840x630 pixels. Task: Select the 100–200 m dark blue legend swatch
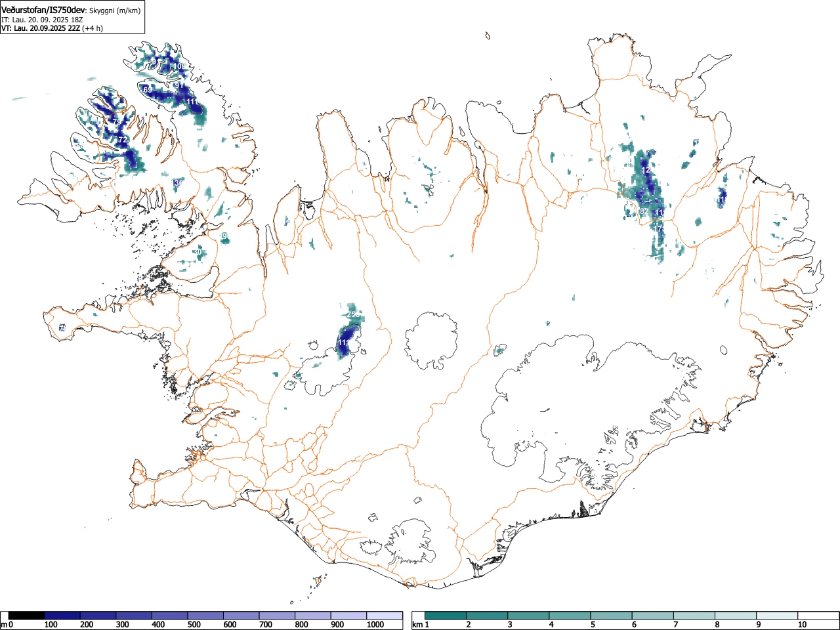tap(62, 616)
